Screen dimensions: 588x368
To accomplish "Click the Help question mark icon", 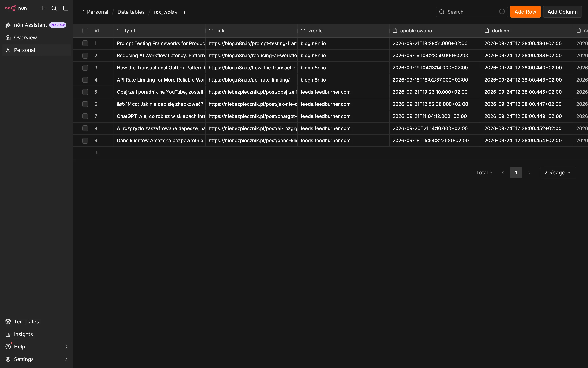I will [x=8, y=347].
